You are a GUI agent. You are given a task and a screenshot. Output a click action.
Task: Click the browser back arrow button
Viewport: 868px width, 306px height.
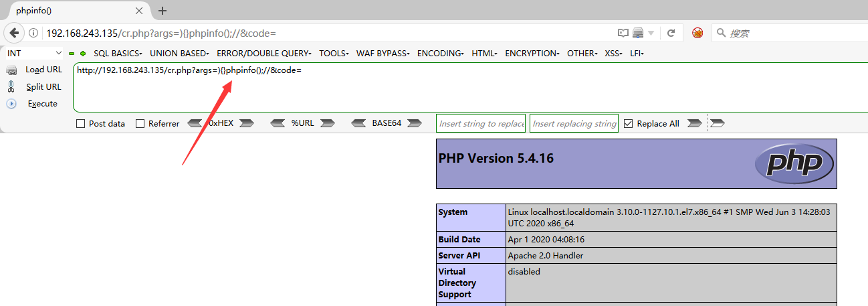pos(14,33)
